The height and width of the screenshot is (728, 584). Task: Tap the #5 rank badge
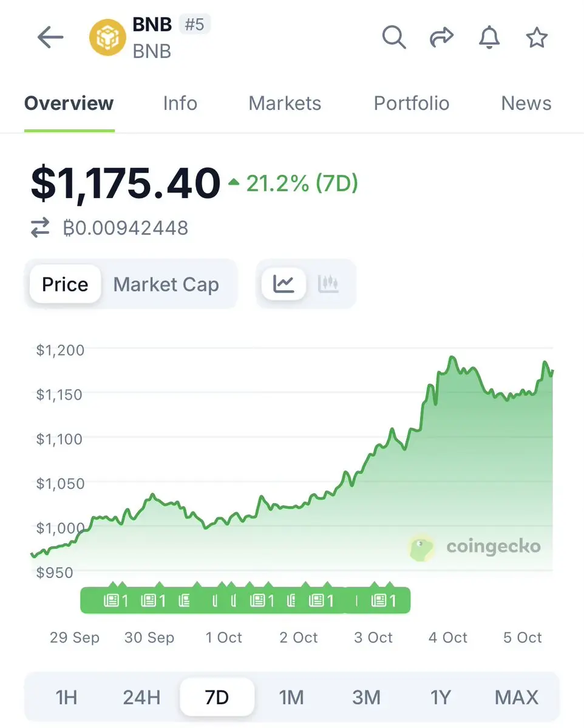click(194, 26)
